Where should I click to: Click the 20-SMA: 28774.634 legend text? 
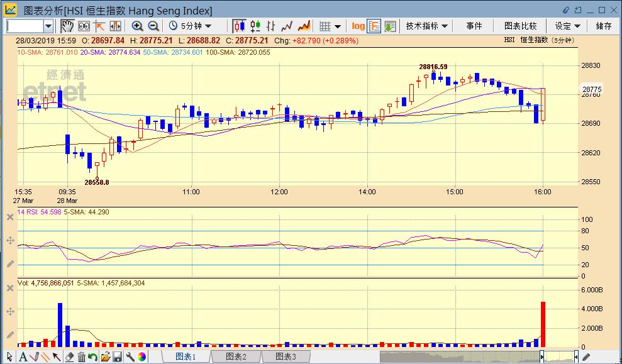pos(110,52)
